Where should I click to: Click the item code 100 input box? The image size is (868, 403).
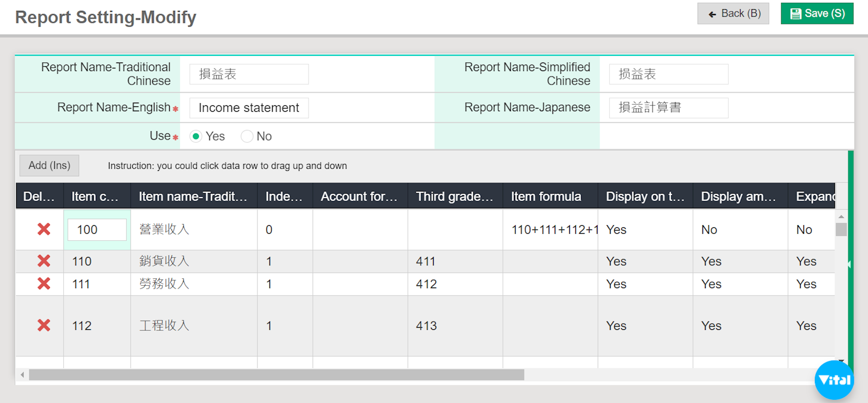click(97, 229)
